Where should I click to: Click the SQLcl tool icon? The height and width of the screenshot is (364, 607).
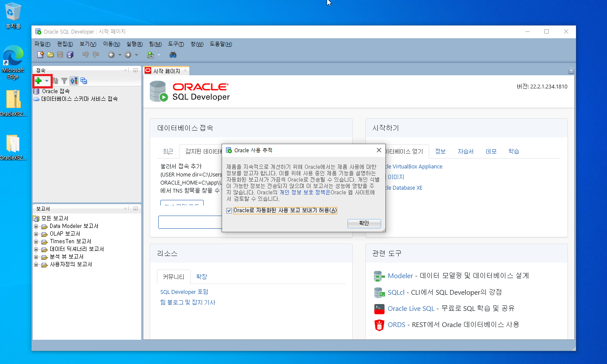pos(379,292)
